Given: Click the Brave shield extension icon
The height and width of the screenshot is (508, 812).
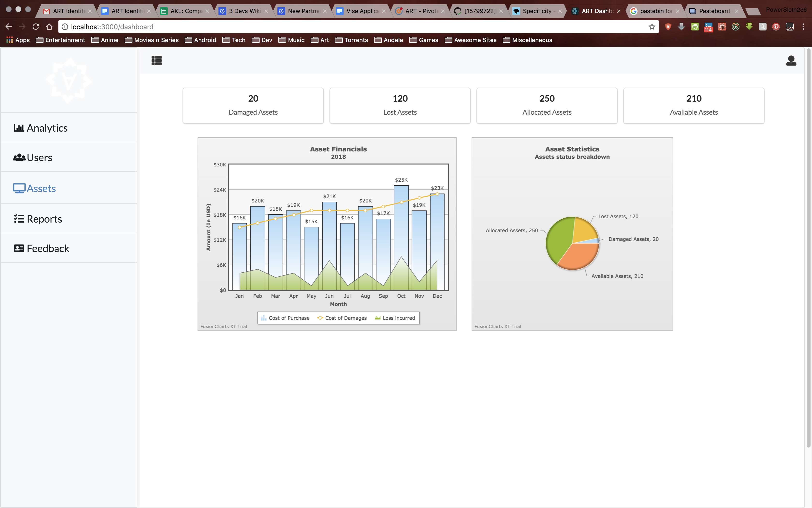Looking at the screenshot, I should point(668,27).
